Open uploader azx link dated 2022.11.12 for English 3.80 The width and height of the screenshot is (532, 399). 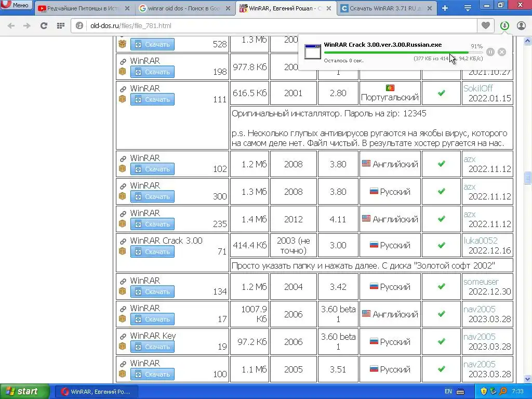[470, 159]
